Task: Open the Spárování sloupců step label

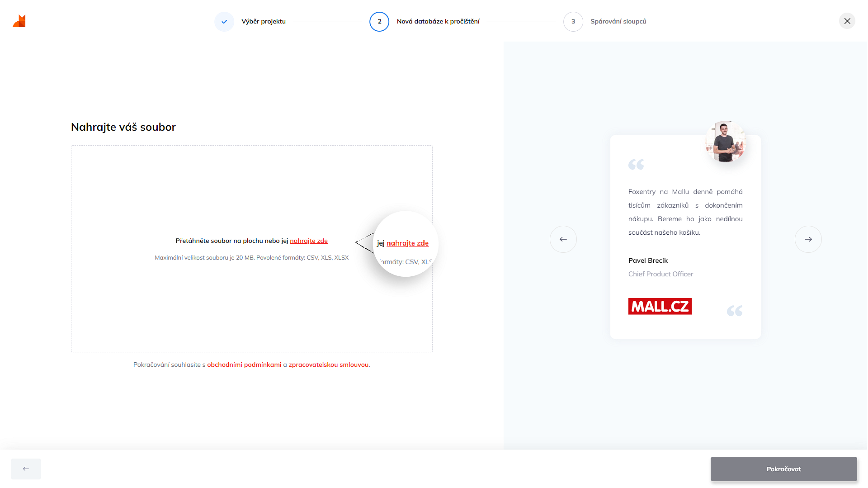Action: tap(618, 22)
